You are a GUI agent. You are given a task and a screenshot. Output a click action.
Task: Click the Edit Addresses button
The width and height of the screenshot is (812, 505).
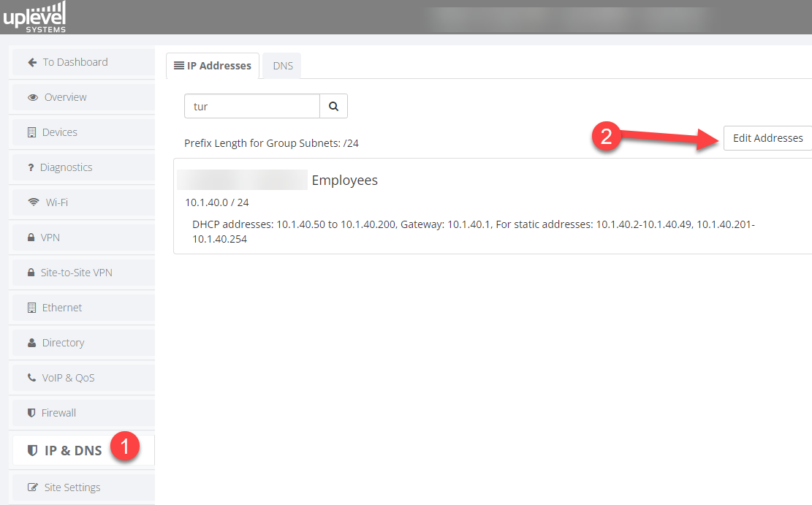point(768,138)
